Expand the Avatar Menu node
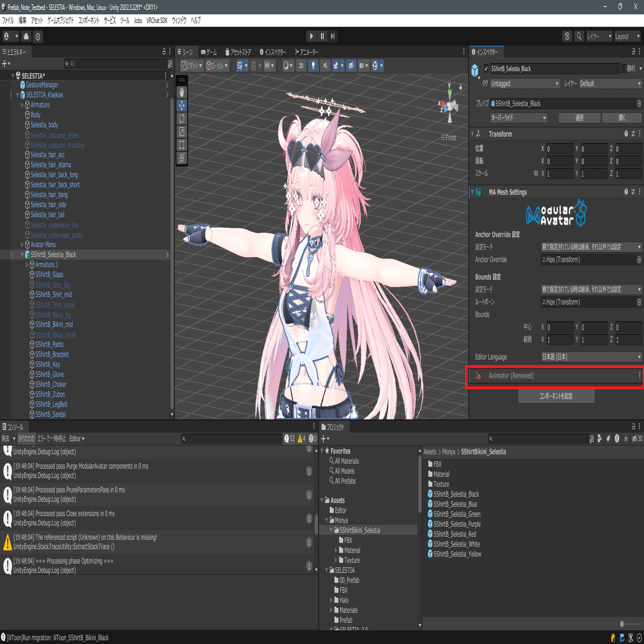 (22, 245)
